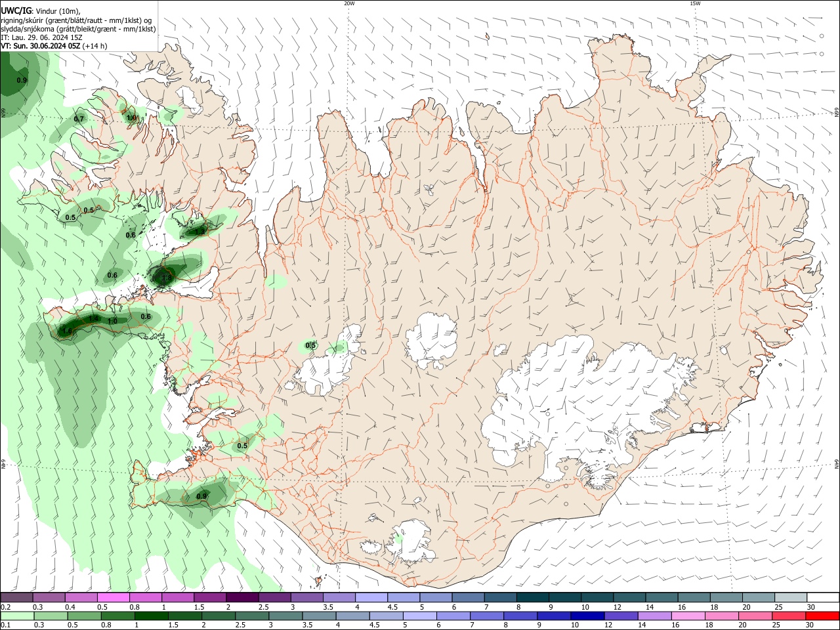Viewport: 840px width, 630px height.
Task: Click the '0.9' value in the top-left sea area
Action: click(x=22, y=80)
